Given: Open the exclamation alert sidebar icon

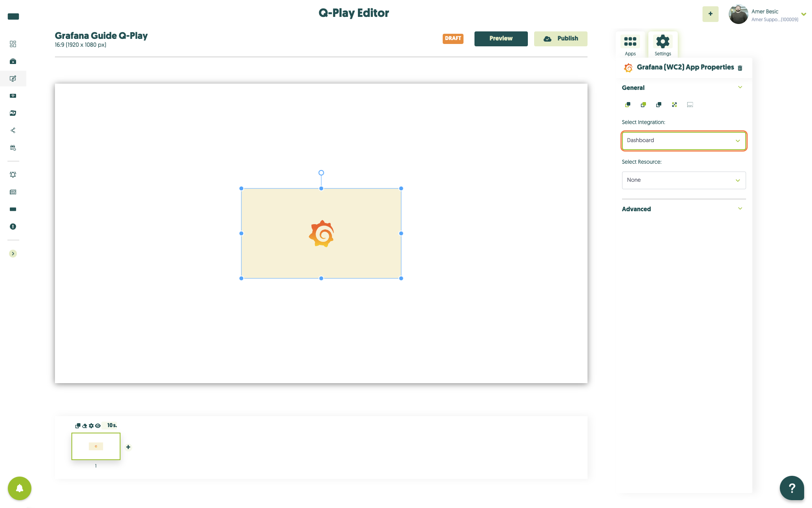Looking at the screenshot, I should point(13,227).
